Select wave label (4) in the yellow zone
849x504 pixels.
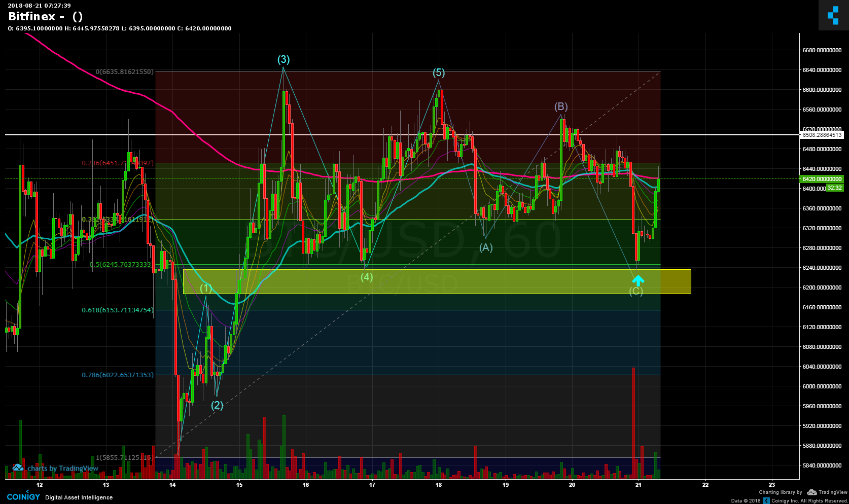click(x=367, y=277)
